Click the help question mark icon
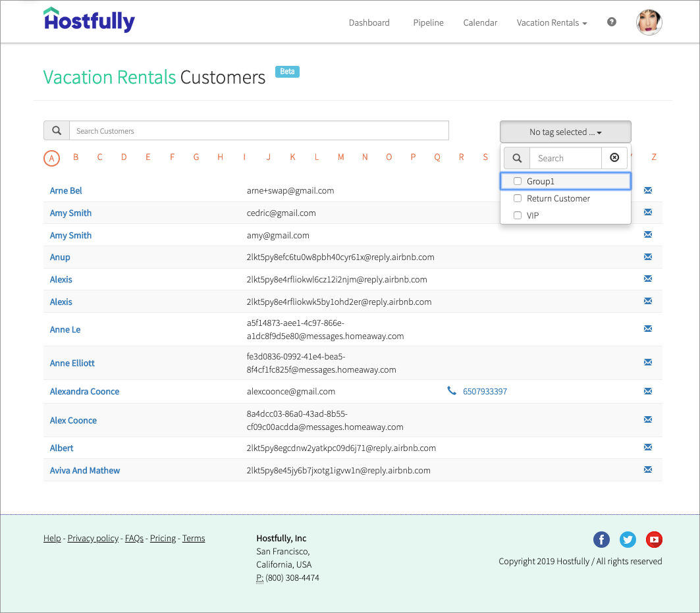 click(x=611, y=21)
